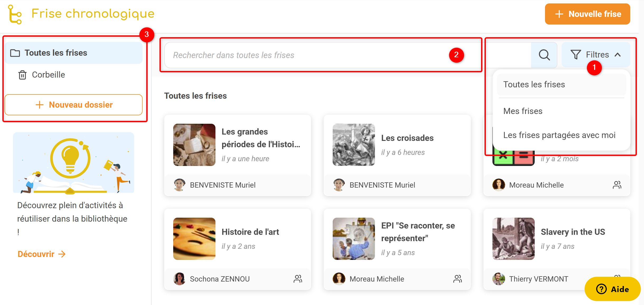Click Nouveau dossier button
Screen dimensions: 644x305
point(74,105)
